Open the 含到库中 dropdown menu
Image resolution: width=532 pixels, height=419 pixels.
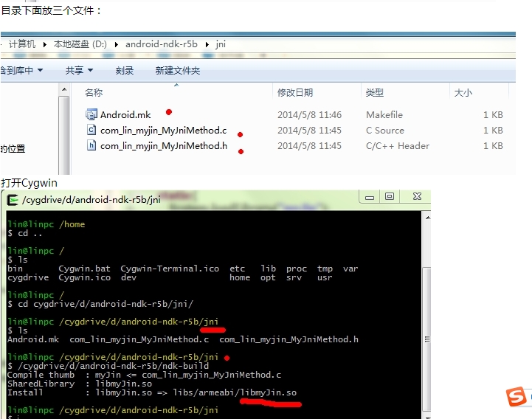[21, 70]
